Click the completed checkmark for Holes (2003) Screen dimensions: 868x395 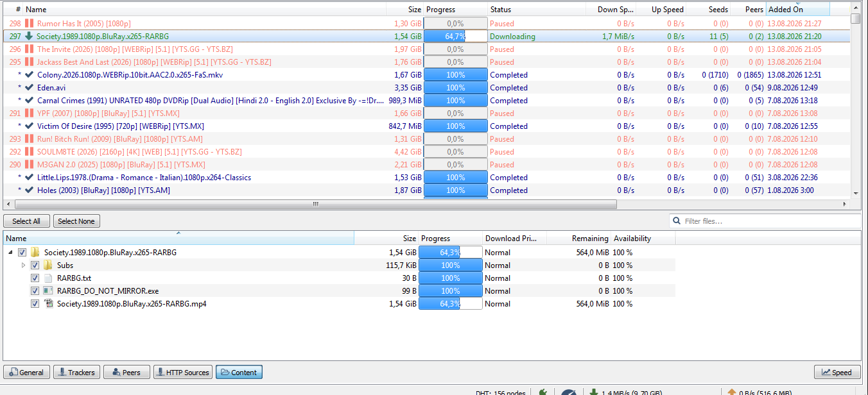(29, 190)
